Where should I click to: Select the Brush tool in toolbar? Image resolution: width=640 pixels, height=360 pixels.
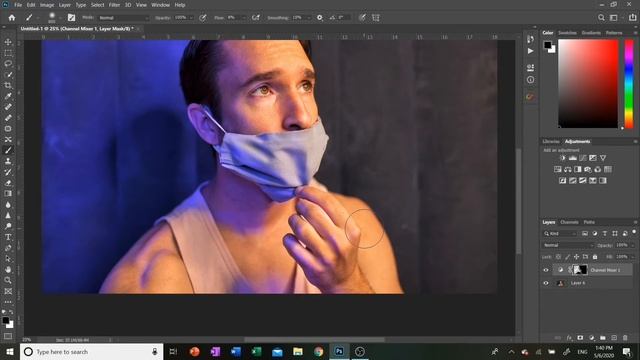(x=8, y=150)
